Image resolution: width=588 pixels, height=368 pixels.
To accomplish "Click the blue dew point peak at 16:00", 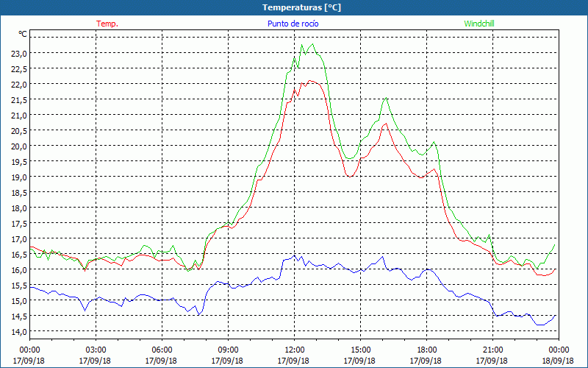I will click(x=382, y=256).
